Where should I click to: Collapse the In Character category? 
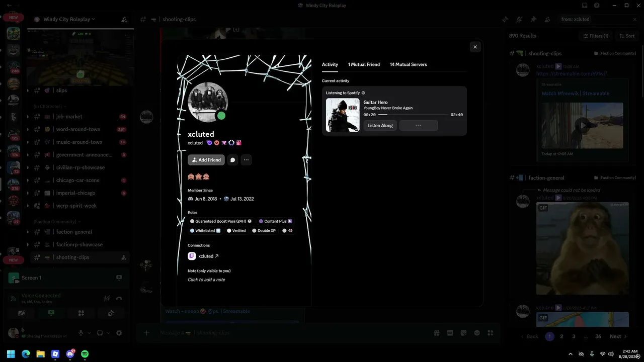[50, 106]
